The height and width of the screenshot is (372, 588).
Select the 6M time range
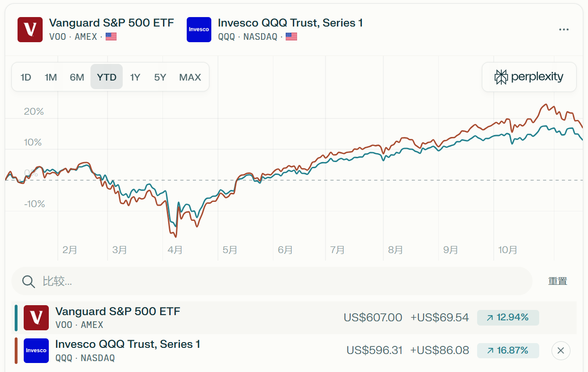point(77,77)
